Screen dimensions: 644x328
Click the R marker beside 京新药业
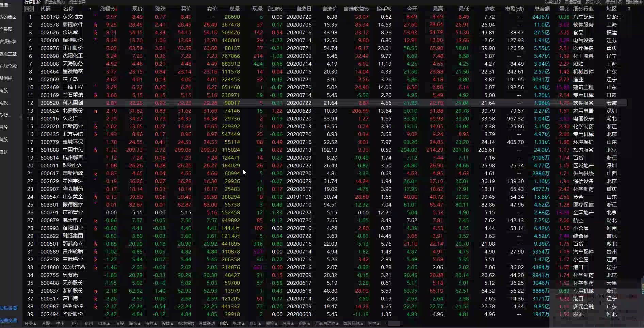[96, 127]
